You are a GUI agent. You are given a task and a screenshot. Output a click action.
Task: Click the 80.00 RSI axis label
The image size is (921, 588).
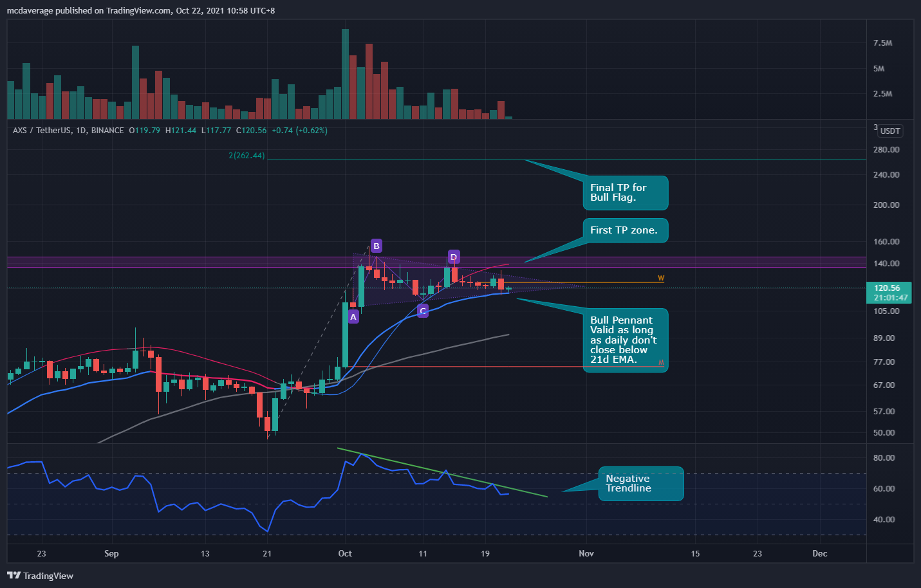click(884, 457)
